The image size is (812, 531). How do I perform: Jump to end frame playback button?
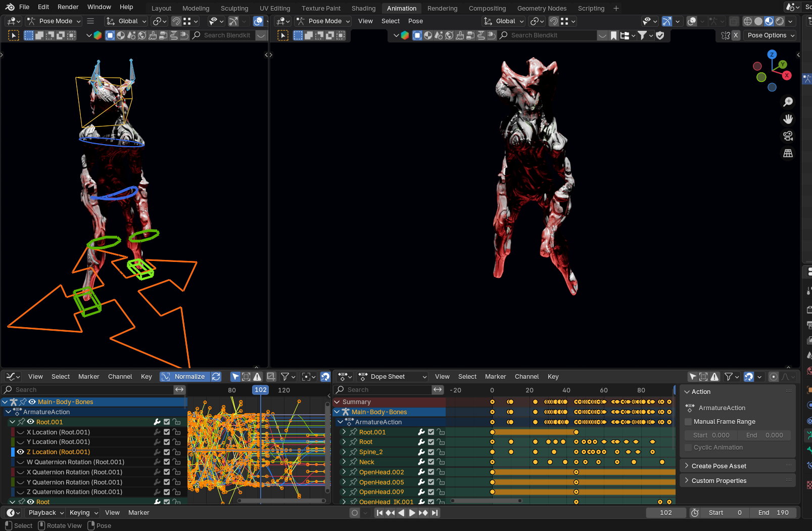click(x=435, y=513)
